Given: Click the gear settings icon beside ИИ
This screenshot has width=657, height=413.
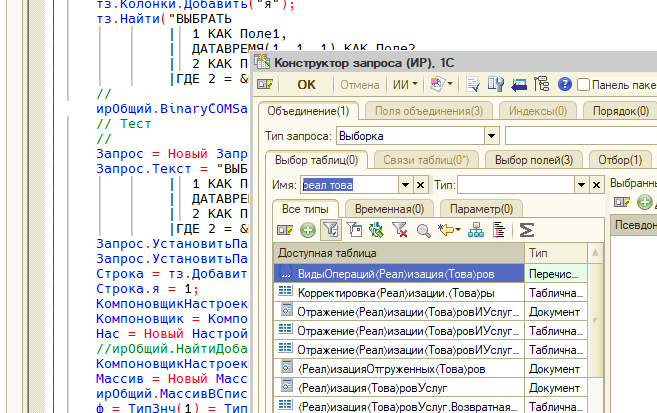Looking at the screenshot, I should [x=437, y=85].
